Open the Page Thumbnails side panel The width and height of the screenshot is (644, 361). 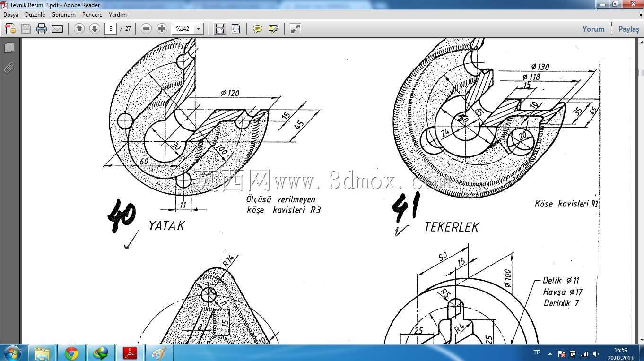(x=9, y=47)
